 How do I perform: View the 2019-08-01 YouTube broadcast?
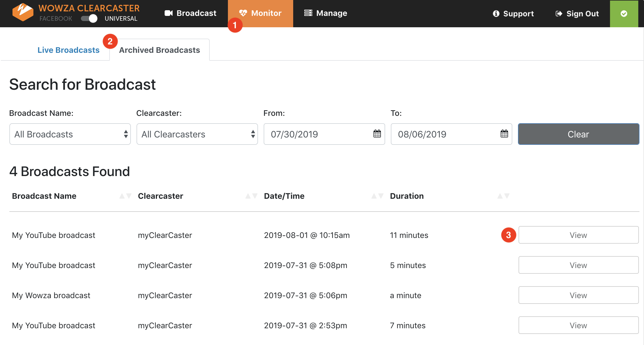click(x=578, y=235)
